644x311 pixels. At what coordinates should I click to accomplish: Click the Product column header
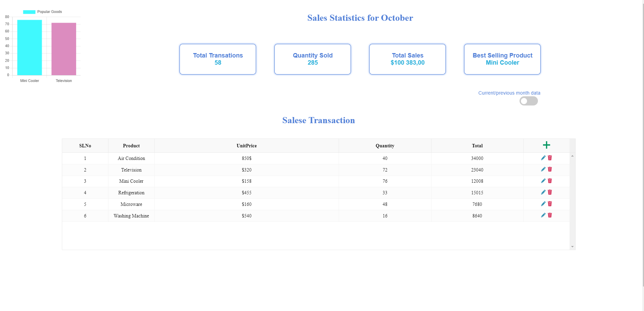131,146
